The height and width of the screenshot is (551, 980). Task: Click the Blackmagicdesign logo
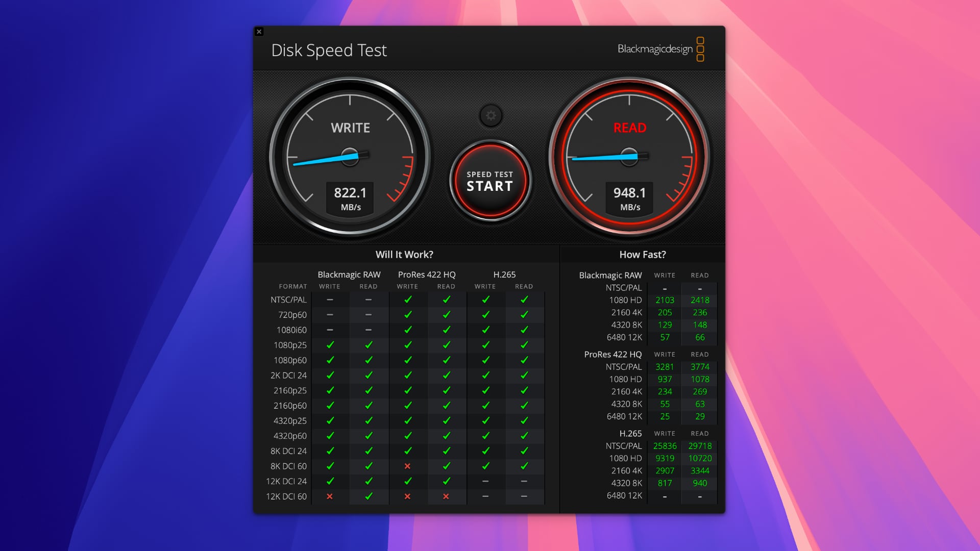coord(661,49)
